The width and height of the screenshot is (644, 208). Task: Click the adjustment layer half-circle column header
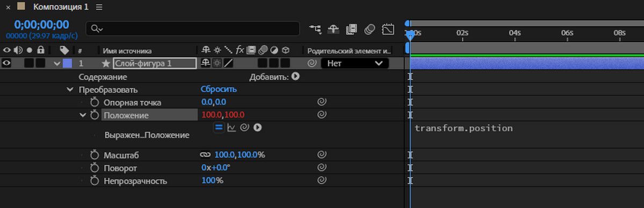(x=274, y=50)
